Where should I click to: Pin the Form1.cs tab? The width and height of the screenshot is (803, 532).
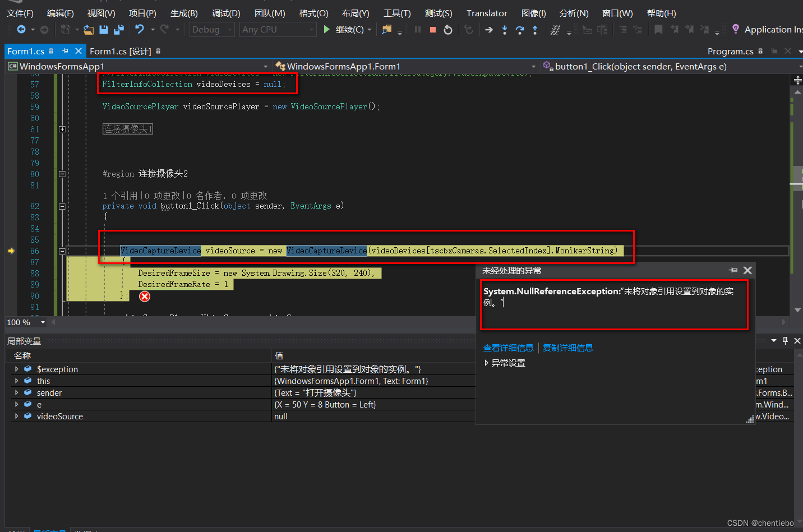tap(65, 51)
